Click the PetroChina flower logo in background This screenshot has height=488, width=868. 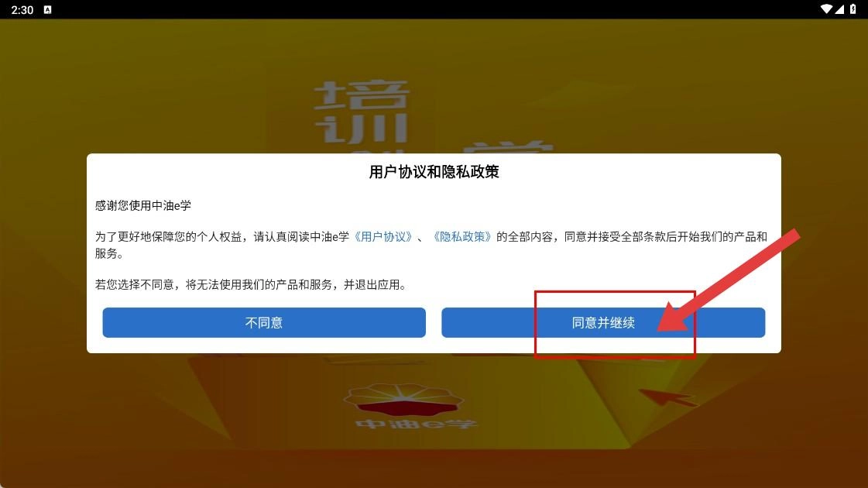[403, 400]
